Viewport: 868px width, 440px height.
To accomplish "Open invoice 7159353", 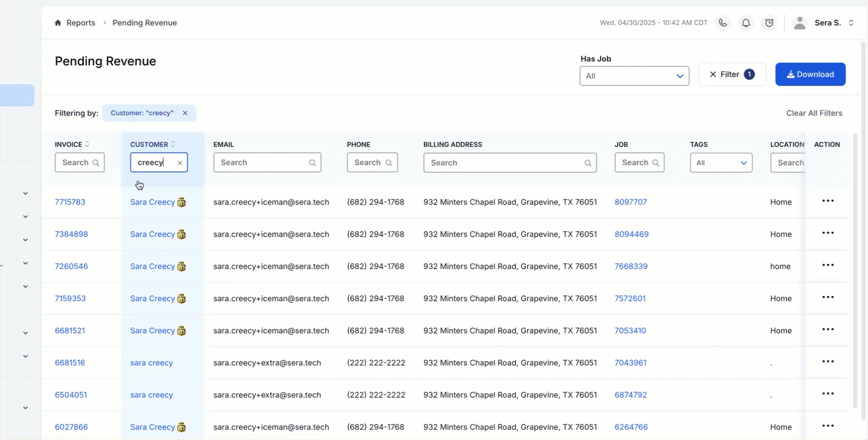I will [70, 298].
